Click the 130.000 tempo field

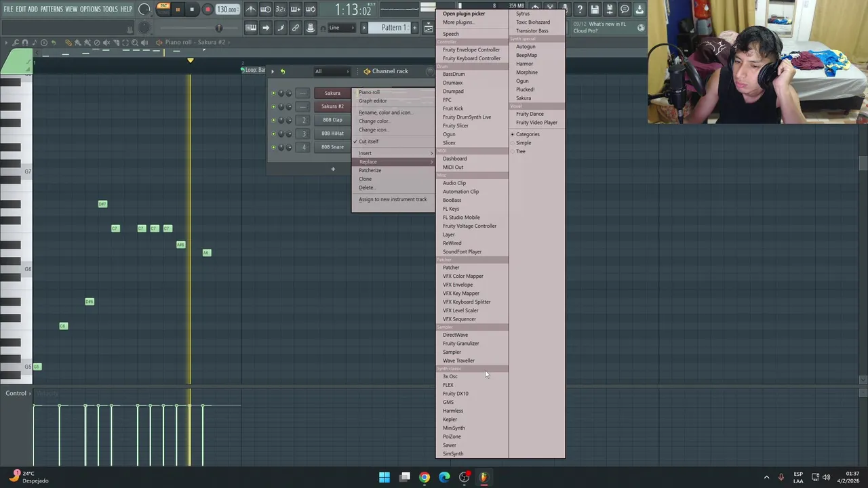tap(227, 9)
